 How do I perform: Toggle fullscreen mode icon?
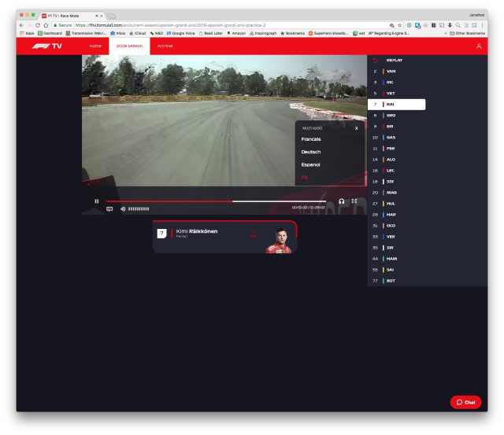pos(354,201)
